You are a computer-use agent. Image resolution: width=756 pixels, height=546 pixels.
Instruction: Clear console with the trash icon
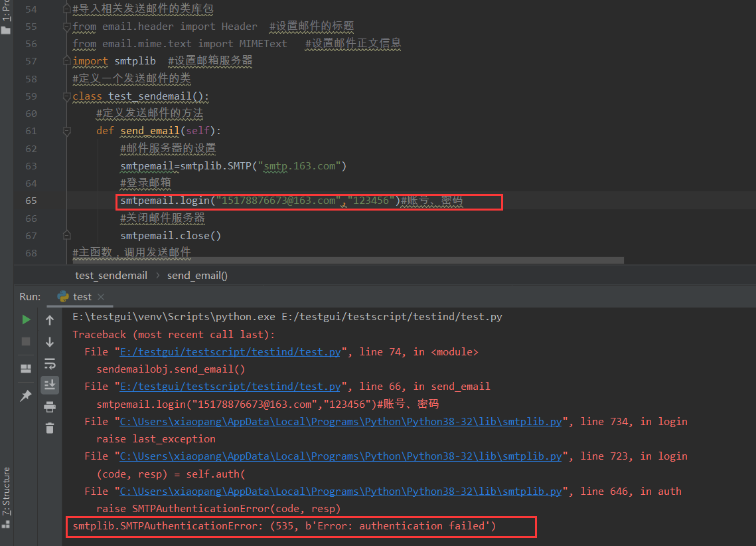click(50, 428)
